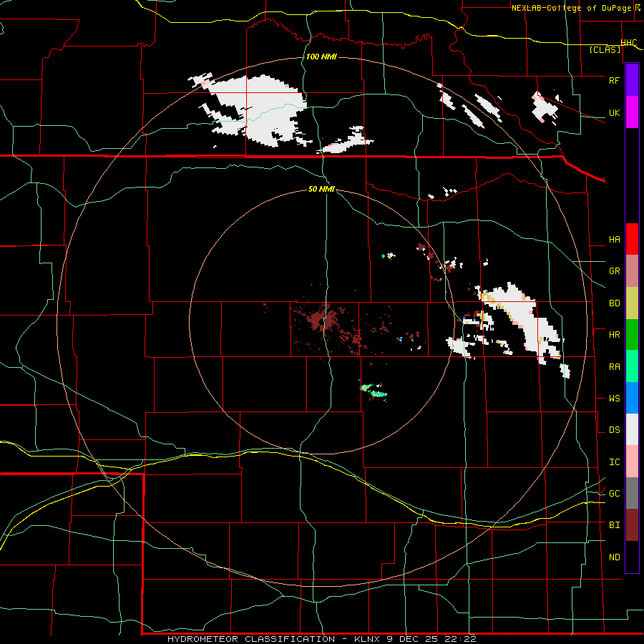Click the "50 NMI" range ring label
644x644 pixels.
click(321, 189)
